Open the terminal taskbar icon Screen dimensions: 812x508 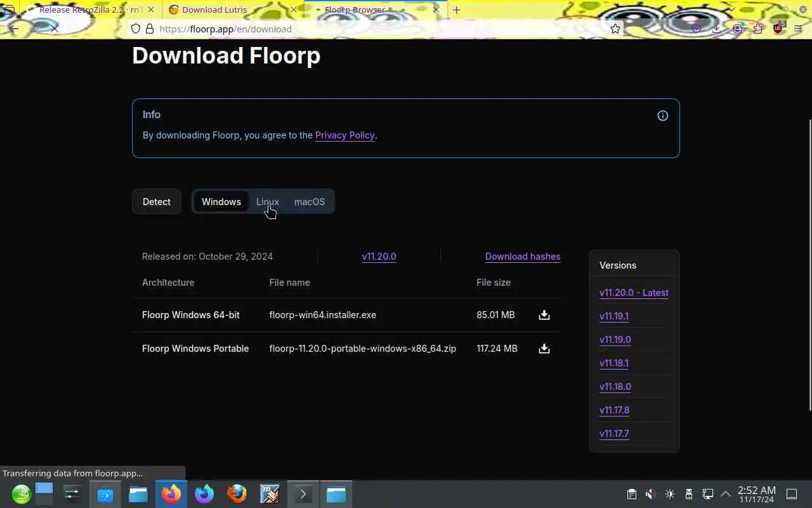pos(303,494)
